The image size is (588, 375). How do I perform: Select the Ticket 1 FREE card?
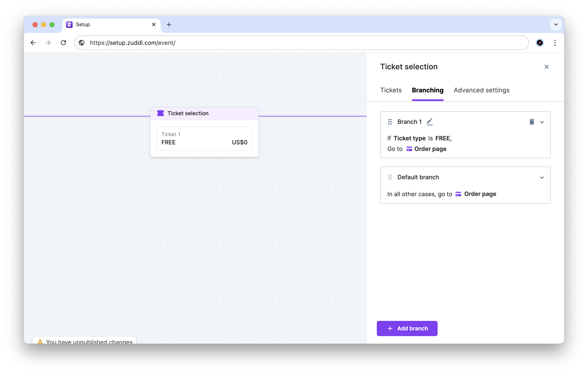click(x=204, y=138)
